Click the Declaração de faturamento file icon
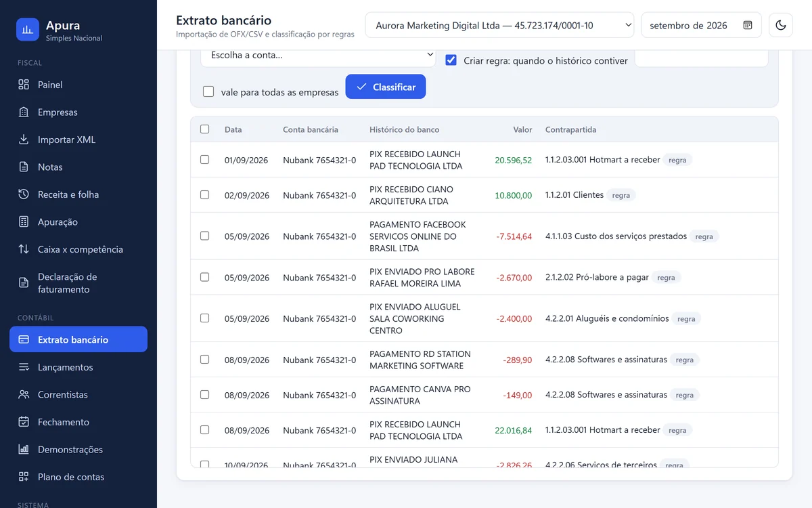The width and height of the screenshot is (812, 508). (x=24, y=283)
